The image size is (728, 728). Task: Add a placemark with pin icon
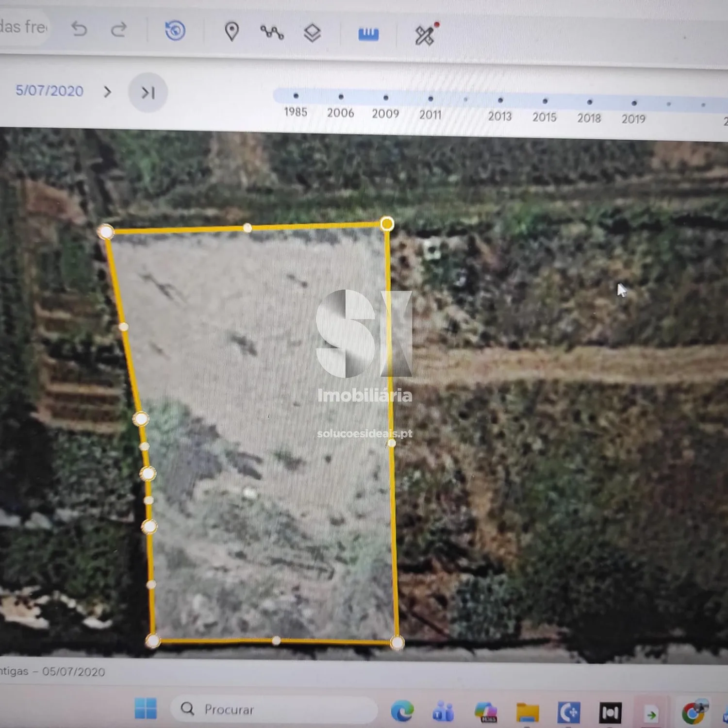pos(232,32)
